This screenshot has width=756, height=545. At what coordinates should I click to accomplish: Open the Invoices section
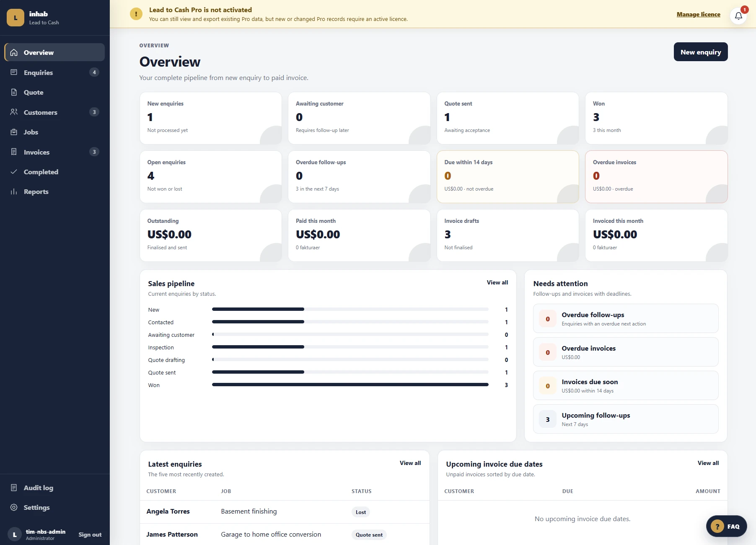(54, 152)
